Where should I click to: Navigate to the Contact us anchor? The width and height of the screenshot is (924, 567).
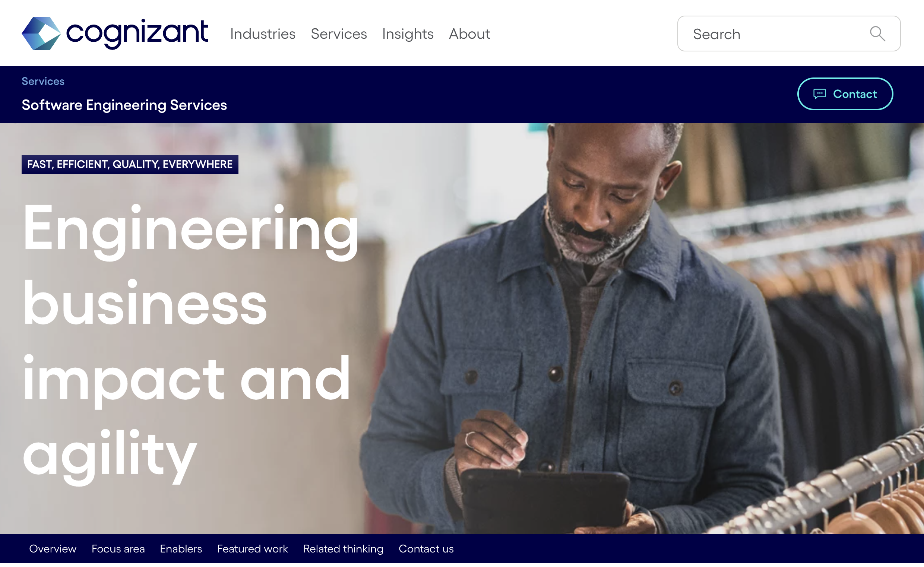[x=426, y=549]
